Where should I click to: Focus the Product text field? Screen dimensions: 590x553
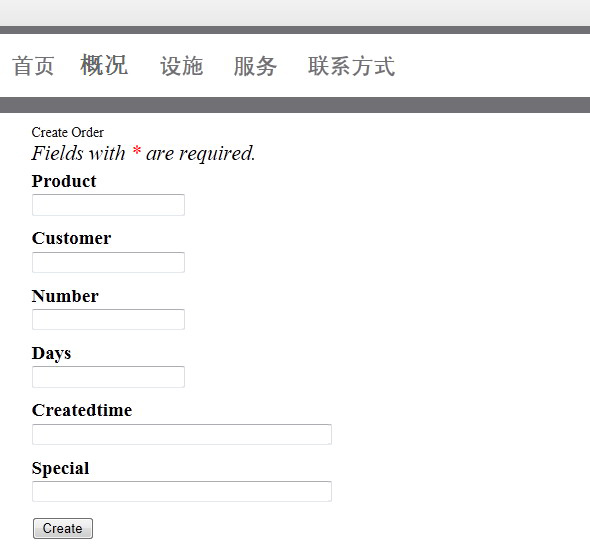[x=108, y=205]
